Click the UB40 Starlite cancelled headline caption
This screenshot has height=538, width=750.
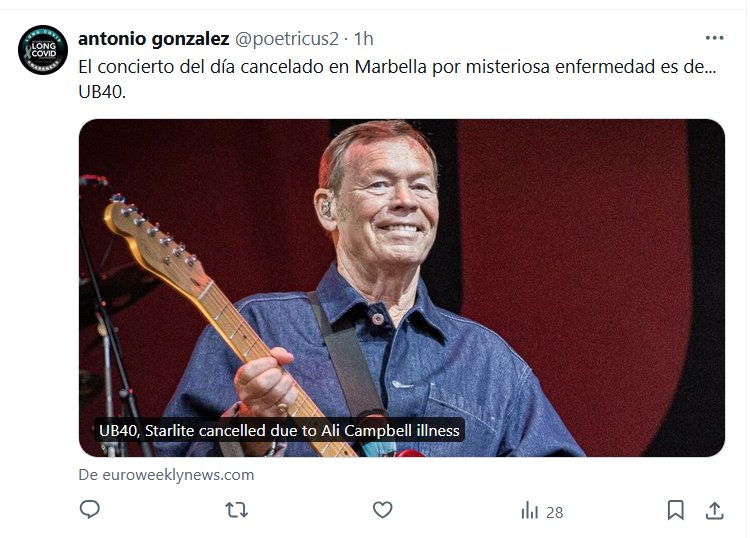279,430
